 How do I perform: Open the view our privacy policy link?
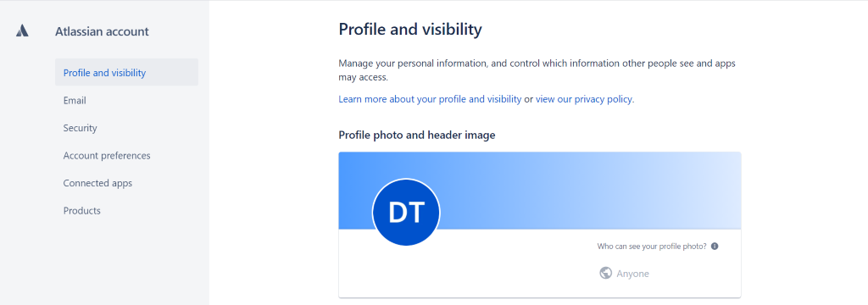click(x=585, y=99)
